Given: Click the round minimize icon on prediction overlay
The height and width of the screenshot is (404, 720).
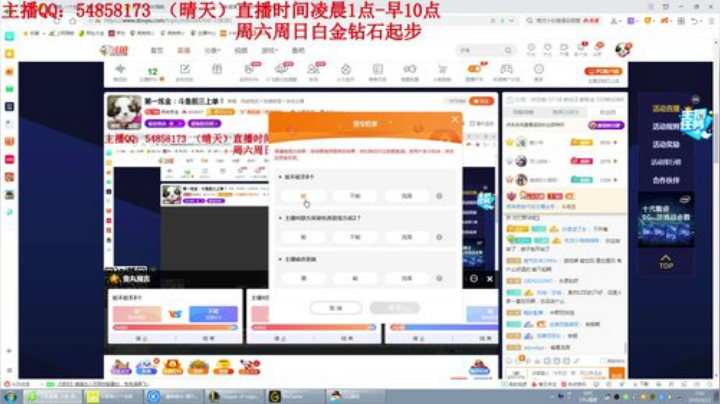Looking at the screenshot, I should [x=474, y=279].
